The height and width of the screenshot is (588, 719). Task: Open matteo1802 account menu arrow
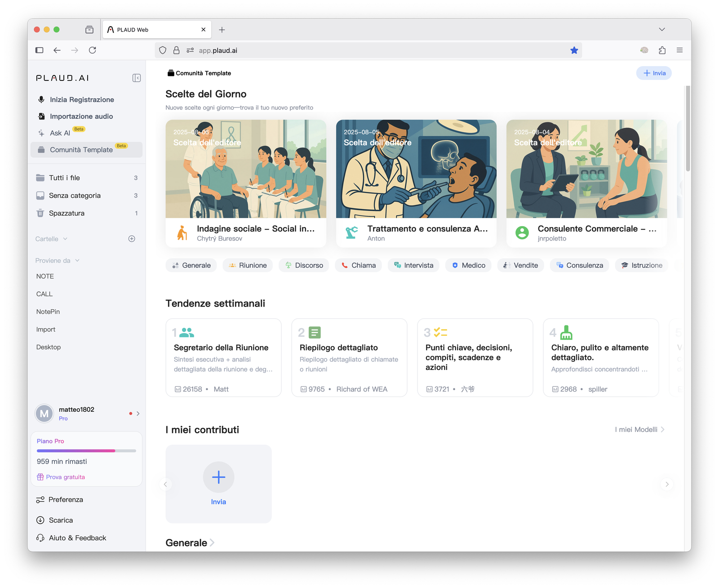tap(138, 414)
